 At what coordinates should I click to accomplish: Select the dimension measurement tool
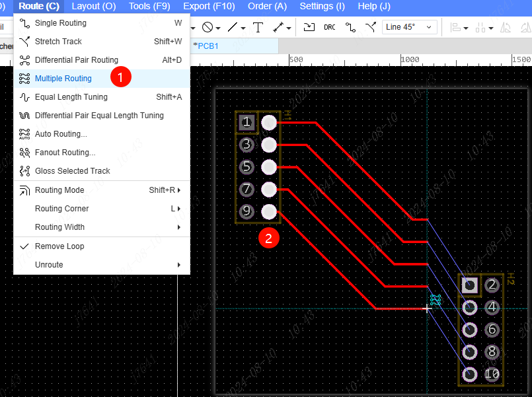click(x=279, y=27)
